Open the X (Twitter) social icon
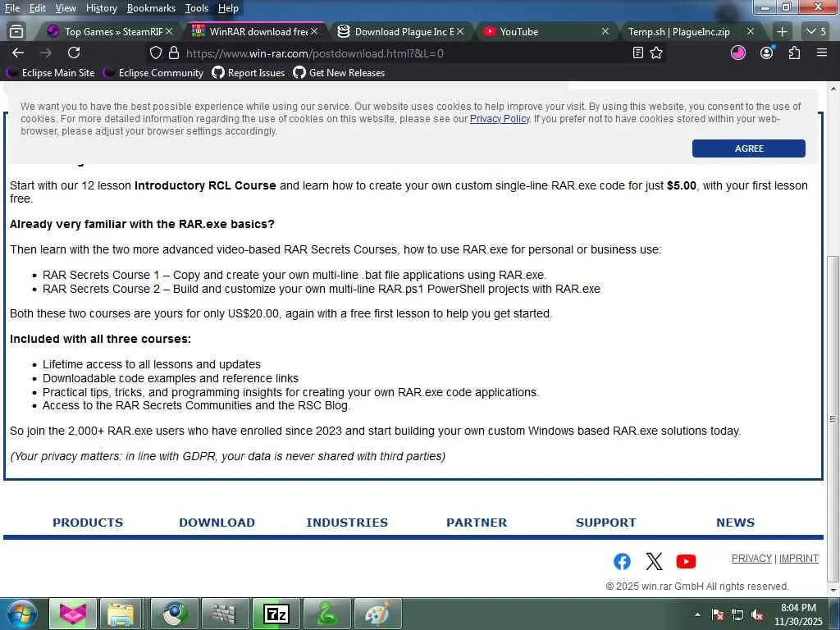This screenshot has height=630, width=840. point(654,561)
